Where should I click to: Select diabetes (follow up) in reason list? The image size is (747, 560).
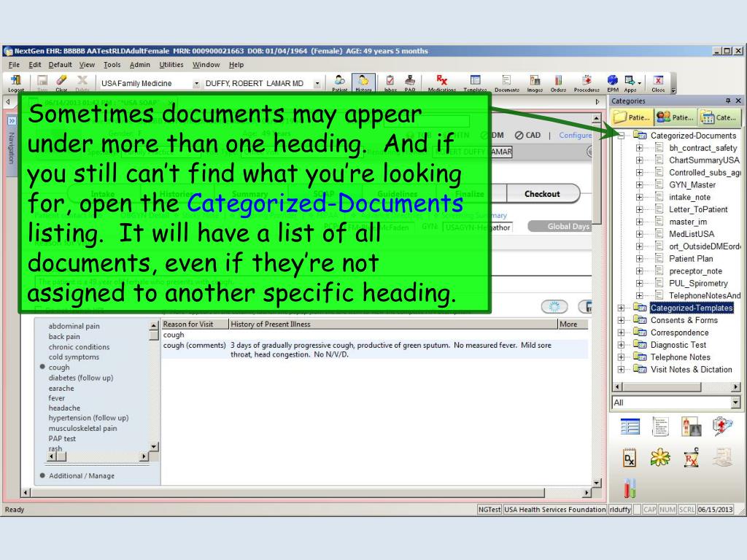coord(80,378)
